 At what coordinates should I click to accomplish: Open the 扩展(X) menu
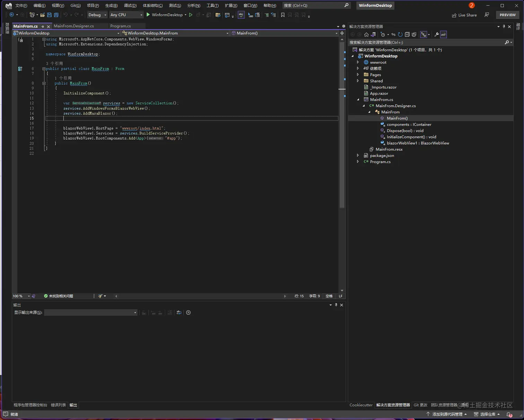pyautogui.click(x=231, y=5)
